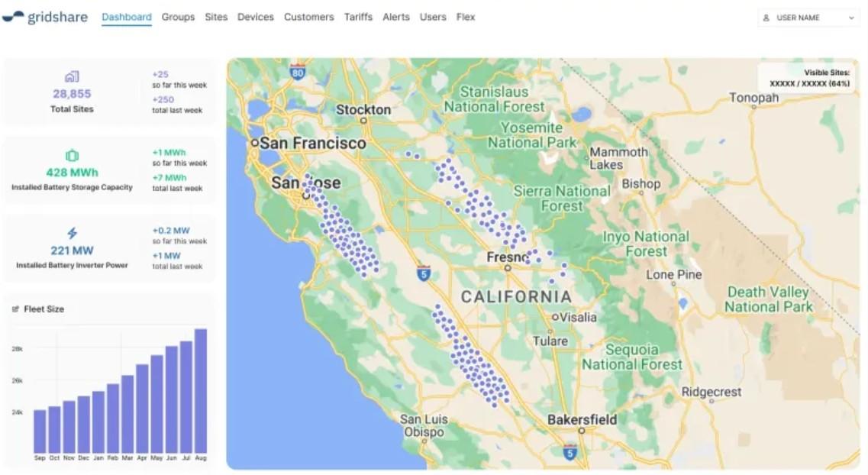The height and width of the screenshot is (475, 868).
Task: Select the Flex menu item
Action: point(466,17)
